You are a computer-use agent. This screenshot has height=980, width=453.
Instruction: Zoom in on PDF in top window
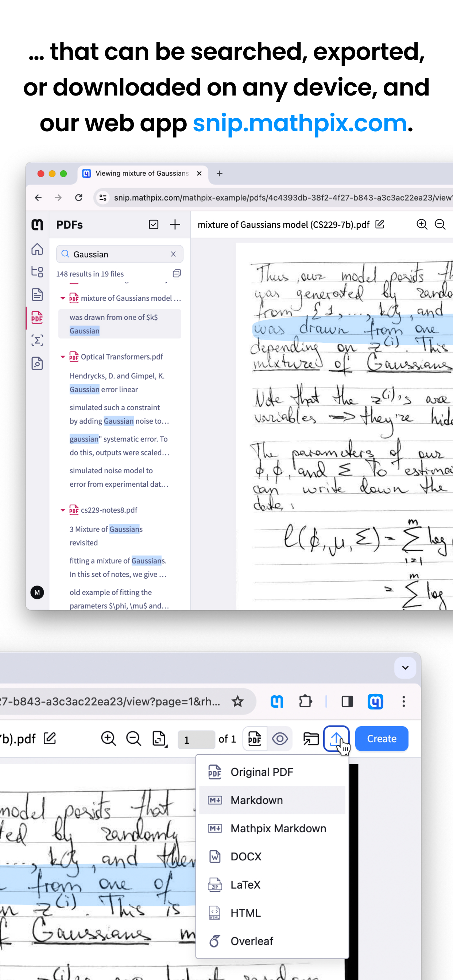[422, 225]
